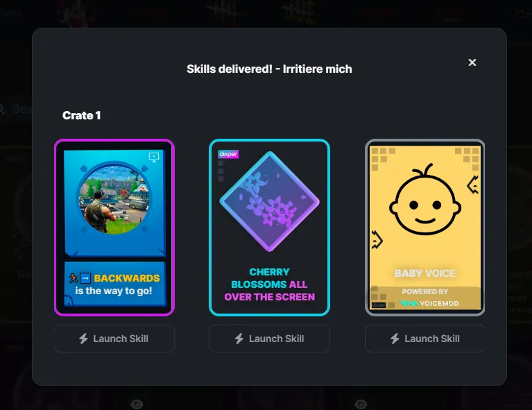Select the Backwards is the way to go card
The height and width of the screenshot is (410, 532).
[114, 228]
